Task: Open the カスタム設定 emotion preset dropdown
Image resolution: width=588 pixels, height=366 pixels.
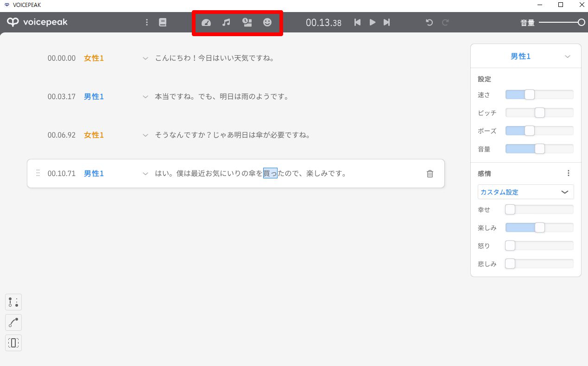Action: pos(525,192)
